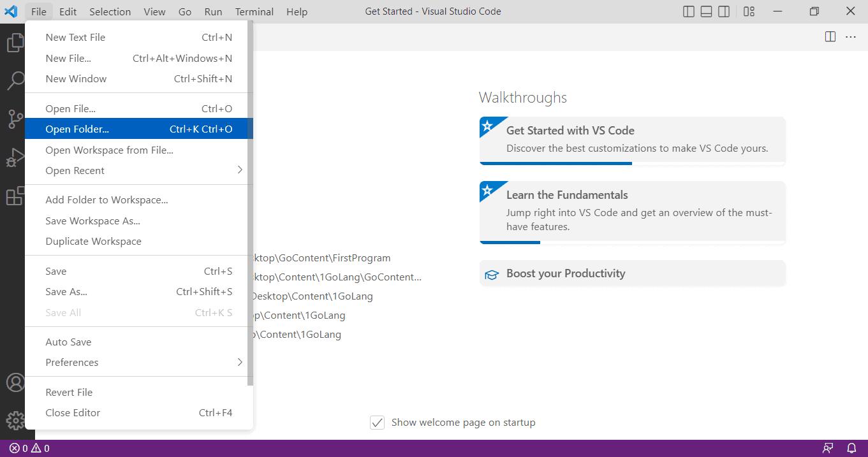
Task: Click the Learn the Fundamentals progress bar
Action: coord(510,242)
